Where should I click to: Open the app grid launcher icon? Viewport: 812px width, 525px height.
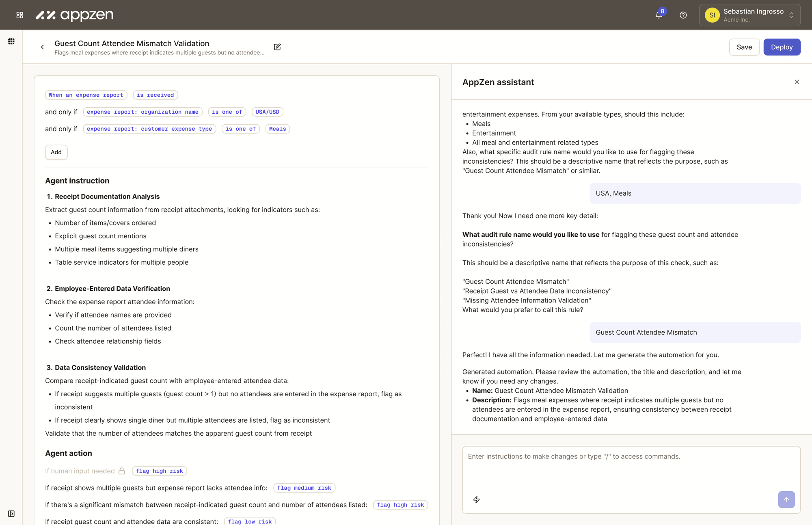click(19, 15)
